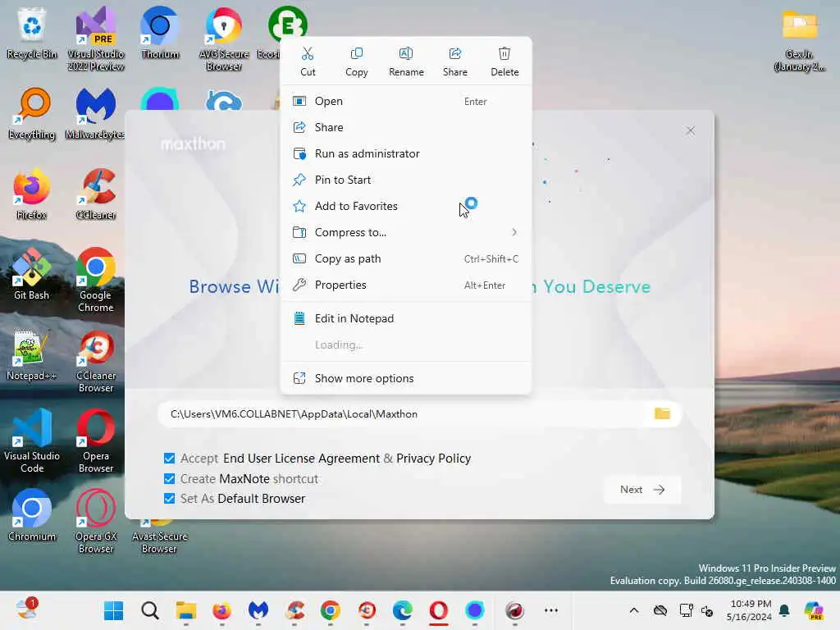Select the Malwarebytes desktop icon
Image resolution: width=840 pixels, height=630 pixels.
pyautogui.click(x=95, y=113)
